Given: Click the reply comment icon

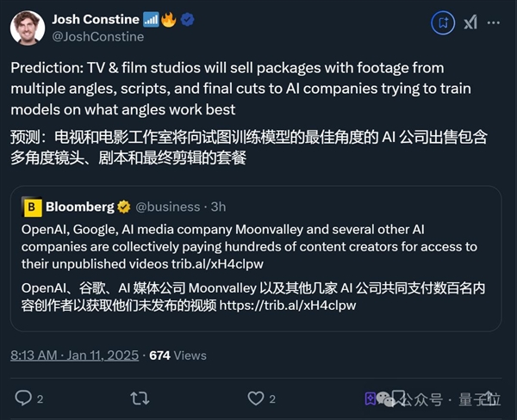Looking at the screenshot, I should pos(24,398).
